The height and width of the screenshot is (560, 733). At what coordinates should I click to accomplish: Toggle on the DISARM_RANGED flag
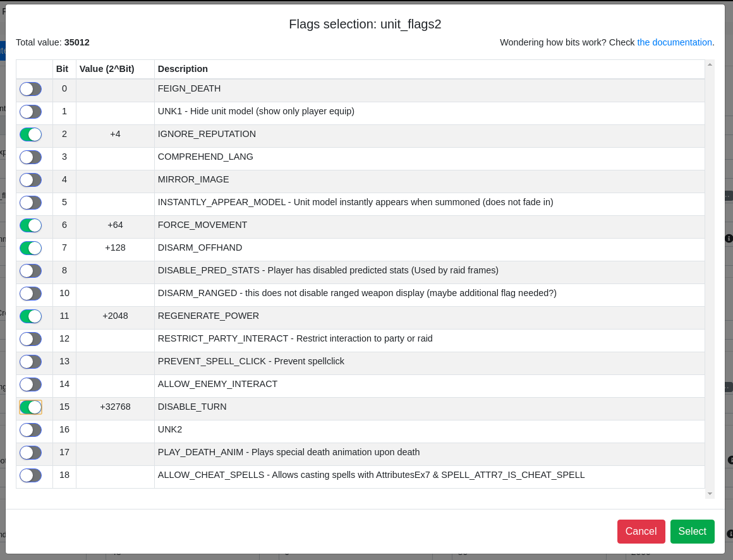click(x=30, y=294)
